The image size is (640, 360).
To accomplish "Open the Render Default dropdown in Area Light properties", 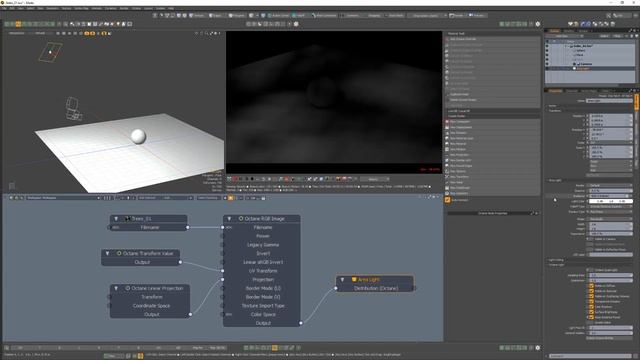I will coord(611,185).
